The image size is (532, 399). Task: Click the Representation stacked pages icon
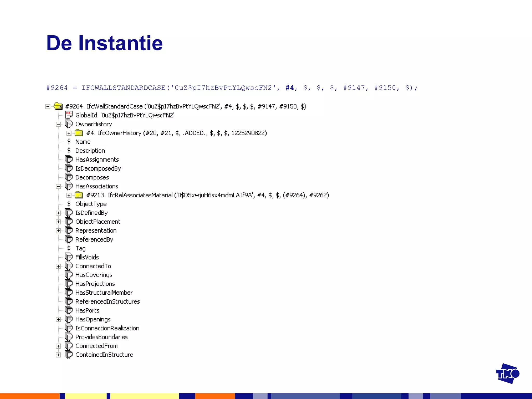[x=69, y=230]
